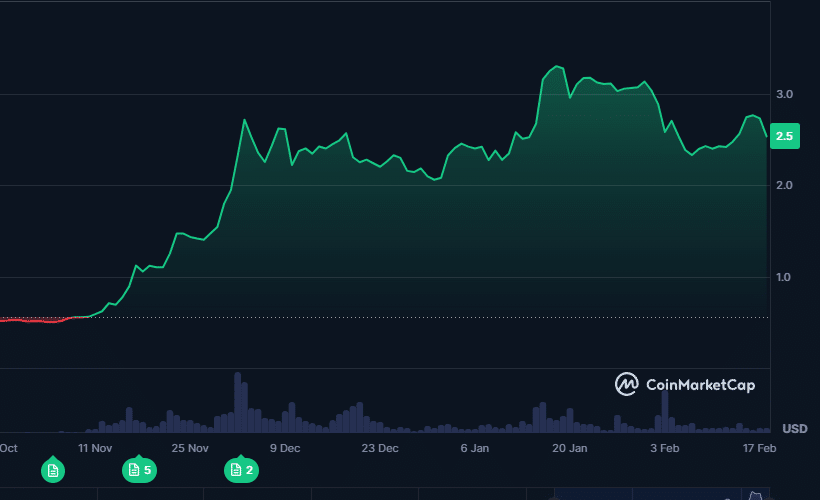Click the USD currency label

click(795, 429)
